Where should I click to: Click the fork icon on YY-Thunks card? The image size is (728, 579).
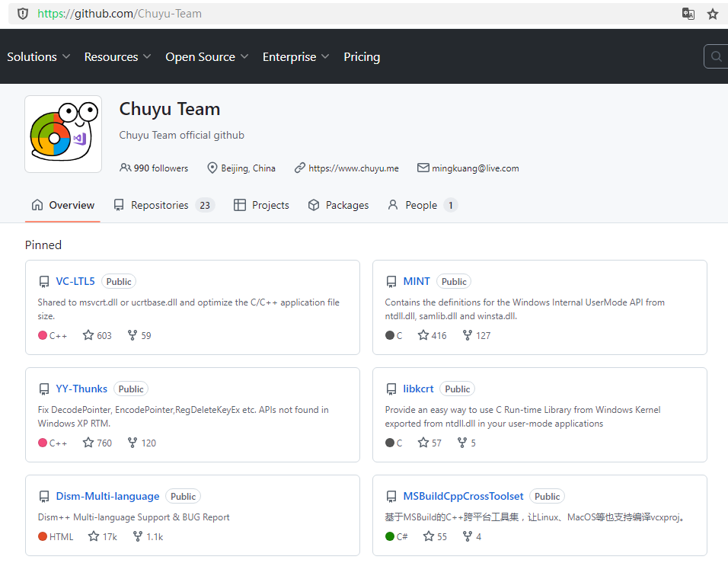tap(133, 443)
